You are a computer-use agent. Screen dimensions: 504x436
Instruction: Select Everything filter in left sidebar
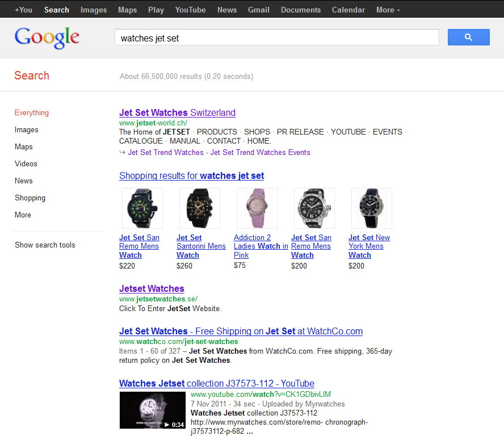tap(32, 113)
